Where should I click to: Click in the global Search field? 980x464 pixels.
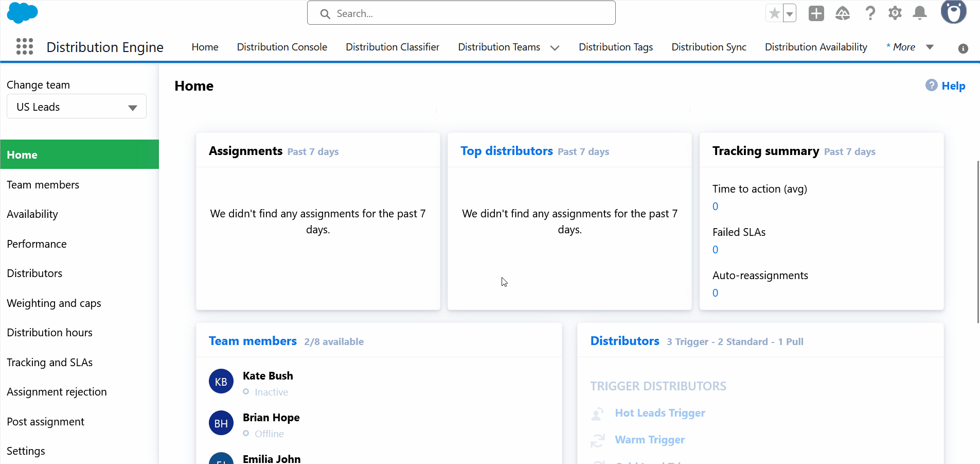[461, 13]
